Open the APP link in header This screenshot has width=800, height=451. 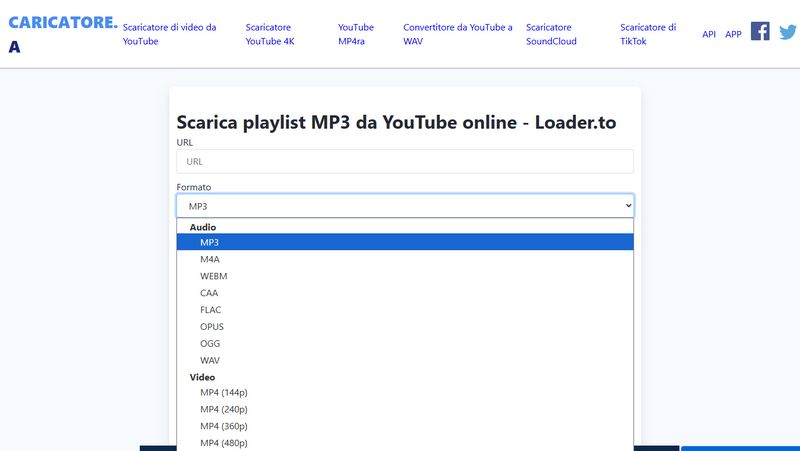point(733,34)
